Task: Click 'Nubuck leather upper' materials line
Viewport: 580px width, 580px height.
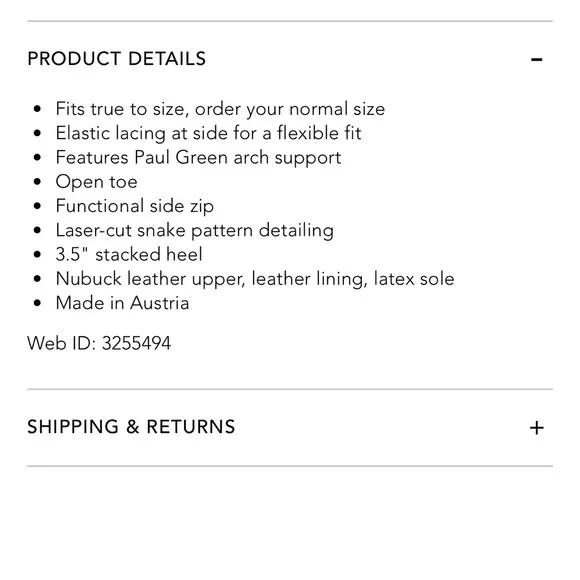Action: [255, 279]
